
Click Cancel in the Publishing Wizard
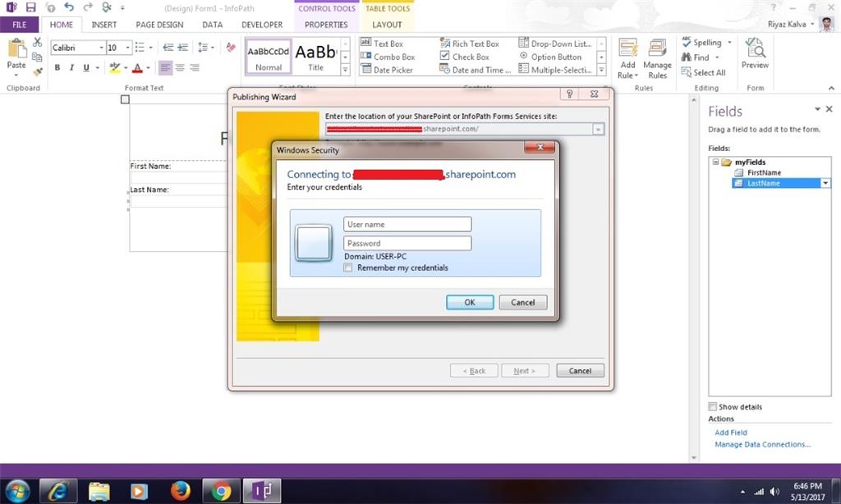(580, 370)
